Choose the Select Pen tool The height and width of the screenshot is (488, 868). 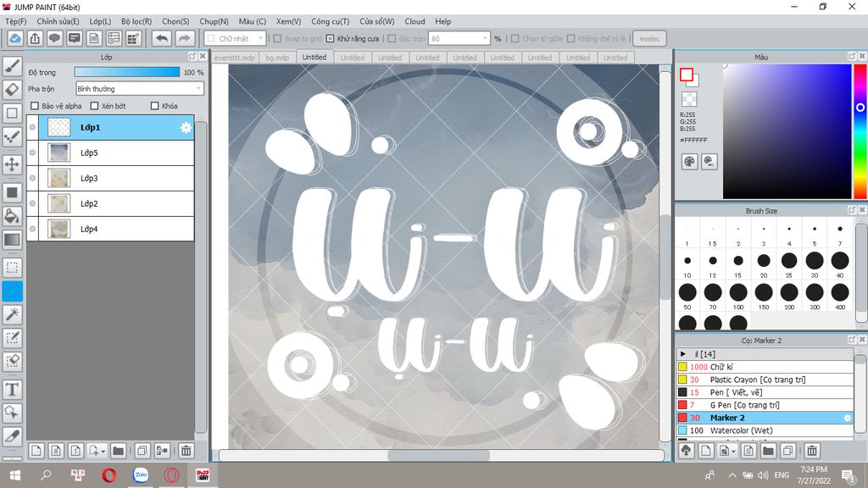point(12,337)
